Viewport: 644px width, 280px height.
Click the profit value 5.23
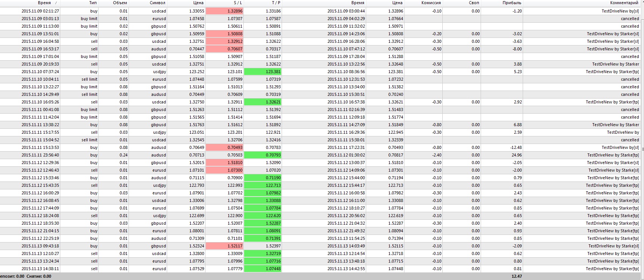pyautogui.click(x=518, y=72)
